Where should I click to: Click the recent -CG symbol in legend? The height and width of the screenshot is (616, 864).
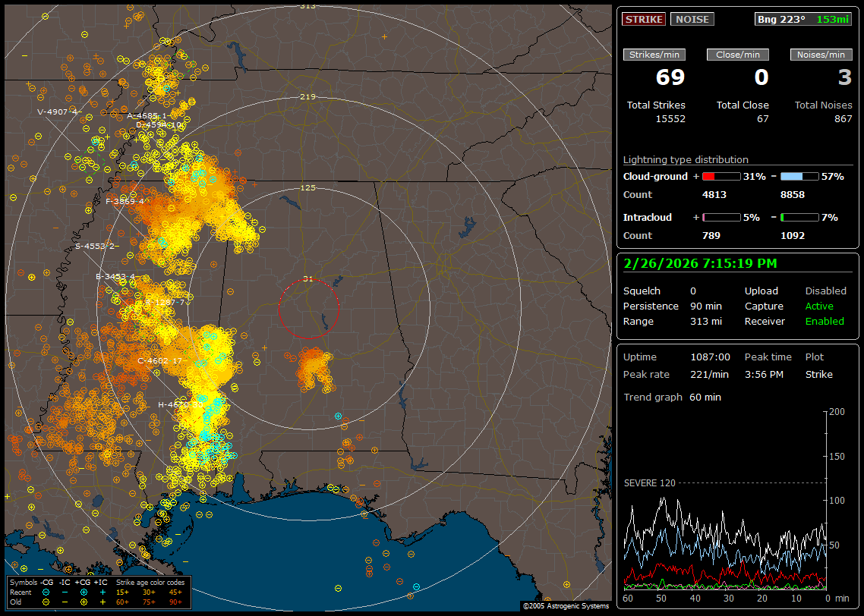coord(46,592)
